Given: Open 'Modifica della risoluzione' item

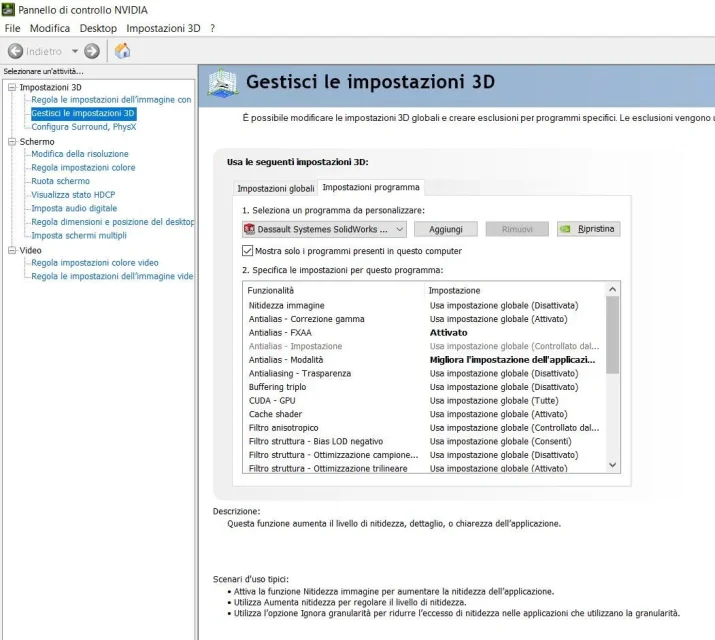Looking at the screenshot, I should (80, 154).
